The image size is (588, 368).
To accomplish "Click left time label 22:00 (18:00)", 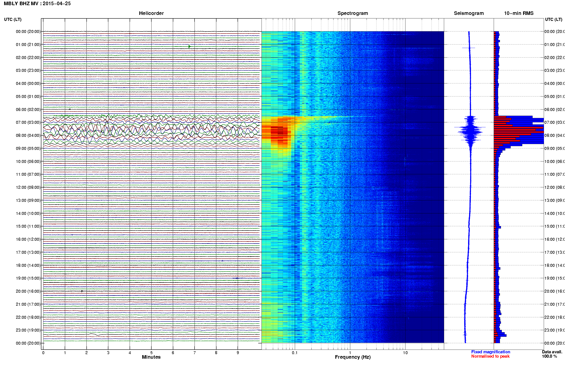I will coord(28,317).
